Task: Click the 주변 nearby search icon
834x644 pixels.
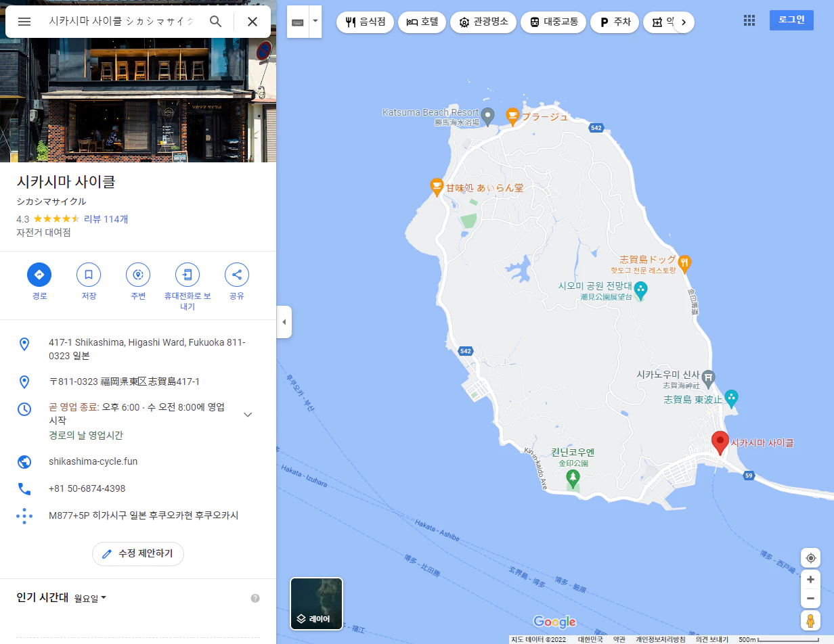Action: 138,275
